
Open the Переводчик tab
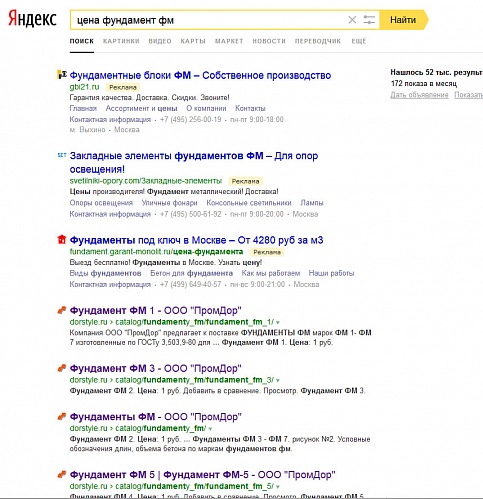[x=318, y=41]
